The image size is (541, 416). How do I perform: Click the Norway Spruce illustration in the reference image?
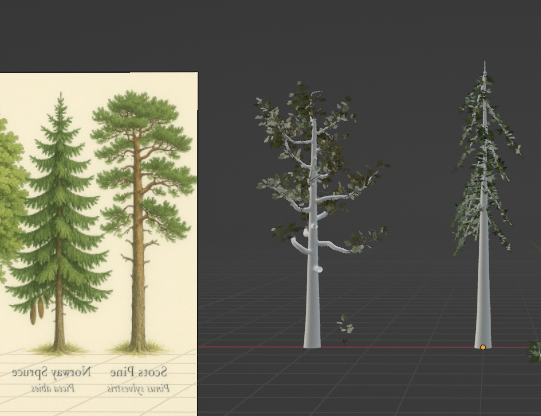[59, 222]
